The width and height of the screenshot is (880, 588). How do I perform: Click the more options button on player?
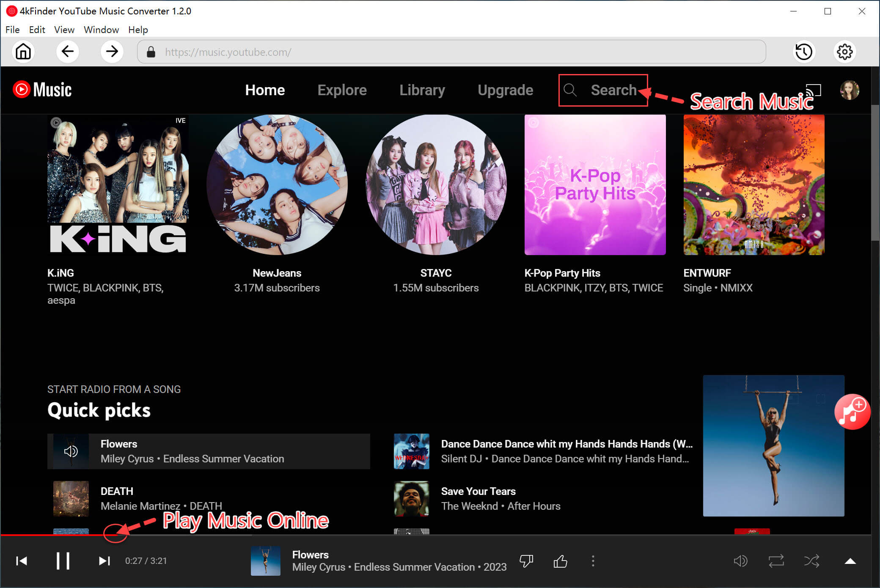coord(591,561)
